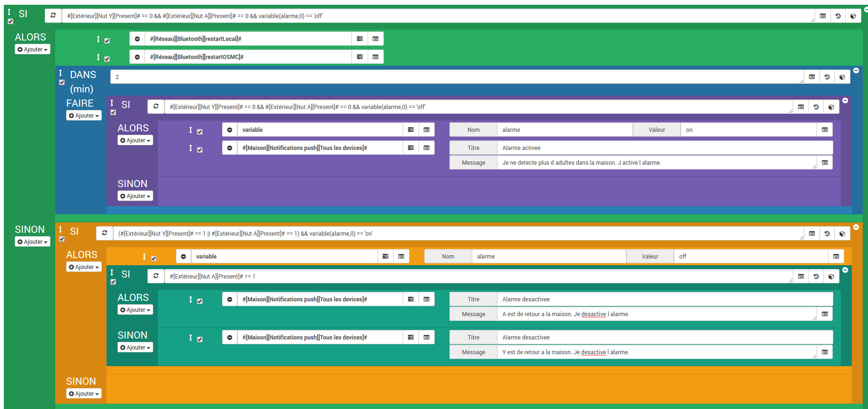Image resolution: width=868 pixels, height=409 pixels.
Task: Click the Valeur field containing off
Action: 751,256
